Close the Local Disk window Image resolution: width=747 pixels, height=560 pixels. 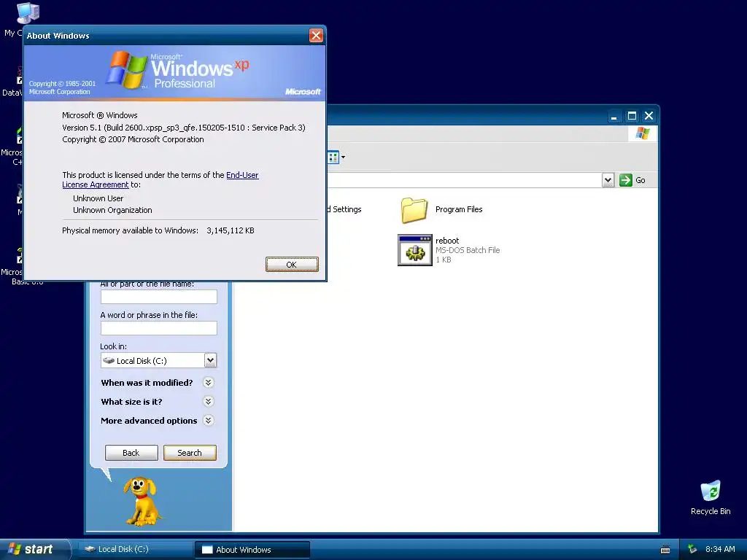[649, 116]
